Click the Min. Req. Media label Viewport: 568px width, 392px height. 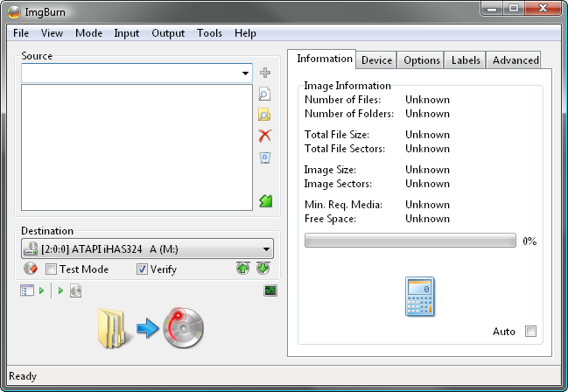tap(343, 205)
